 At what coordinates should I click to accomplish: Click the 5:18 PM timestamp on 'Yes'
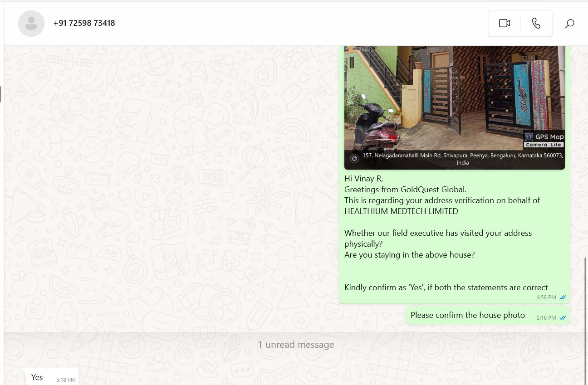coord(66,380)
